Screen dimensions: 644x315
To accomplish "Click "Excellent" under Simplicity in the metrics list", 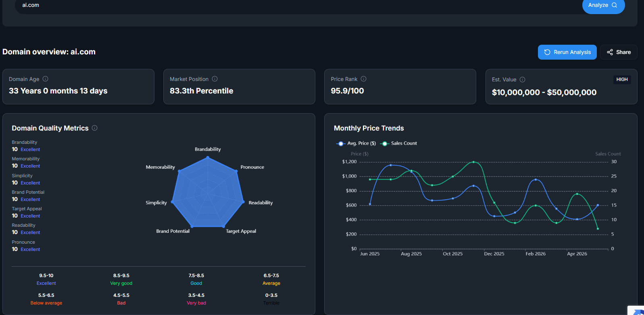I will tap(30, 183).
